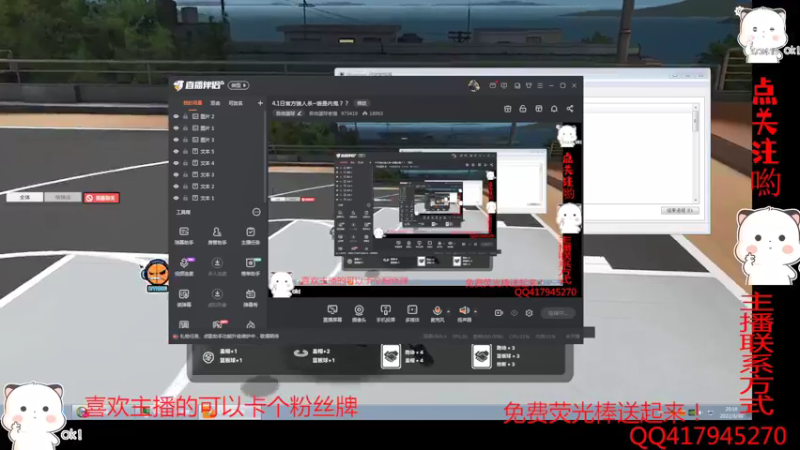
Task: Click the start-live pill button
Action: 558,313
